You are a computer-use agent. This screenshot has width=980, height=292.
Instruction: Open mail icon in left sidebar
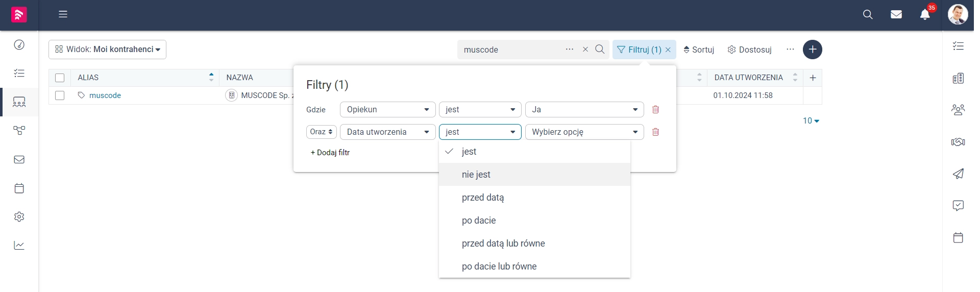coord(19,159)
